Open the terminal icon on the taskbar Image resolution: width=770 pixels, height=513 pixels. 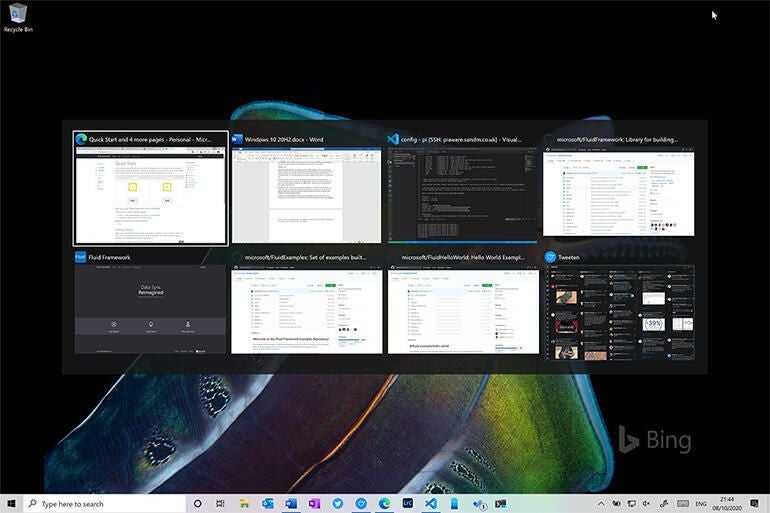[x=501, y=504]
